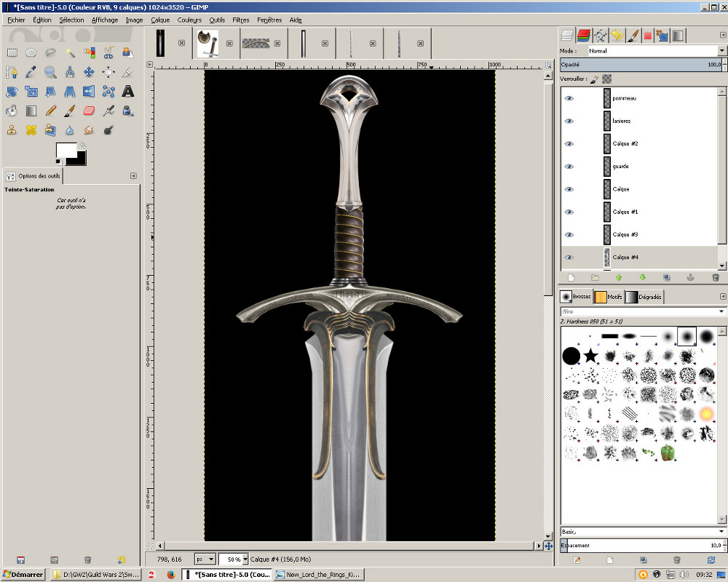This screenshot has width=728, height=582.
Task: Select the Pencil tool
Action: [x=51, y=111]
